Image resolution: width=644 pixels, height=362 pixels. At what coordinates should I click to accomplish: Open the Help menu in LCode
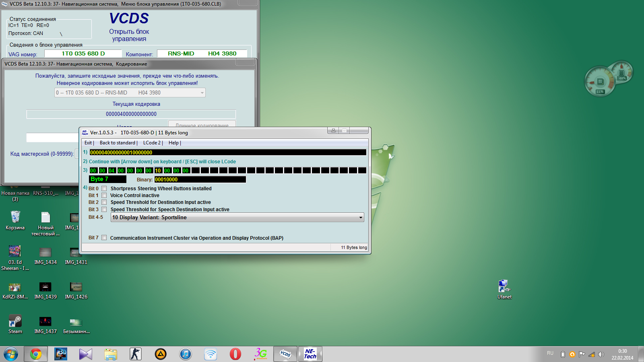pos(173,143)
